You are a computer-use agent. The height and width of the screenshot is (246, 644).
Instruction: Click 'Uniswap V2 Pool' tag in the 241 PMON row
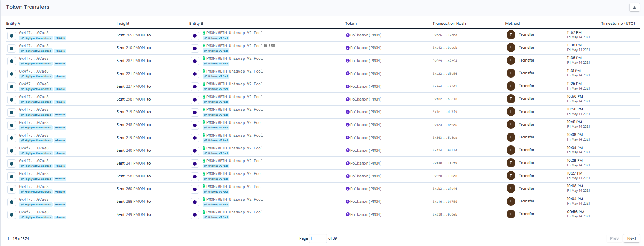point(216,166)
